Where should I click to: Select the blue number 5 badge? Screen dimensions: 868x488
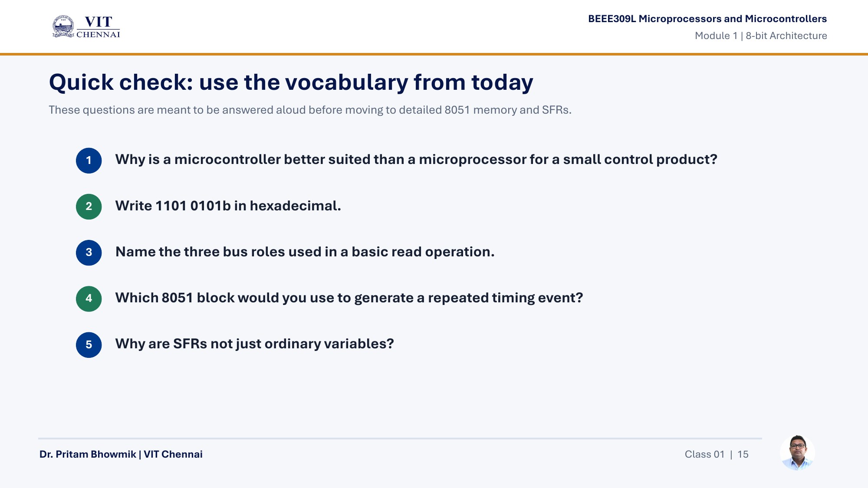(x=89, y=345)
